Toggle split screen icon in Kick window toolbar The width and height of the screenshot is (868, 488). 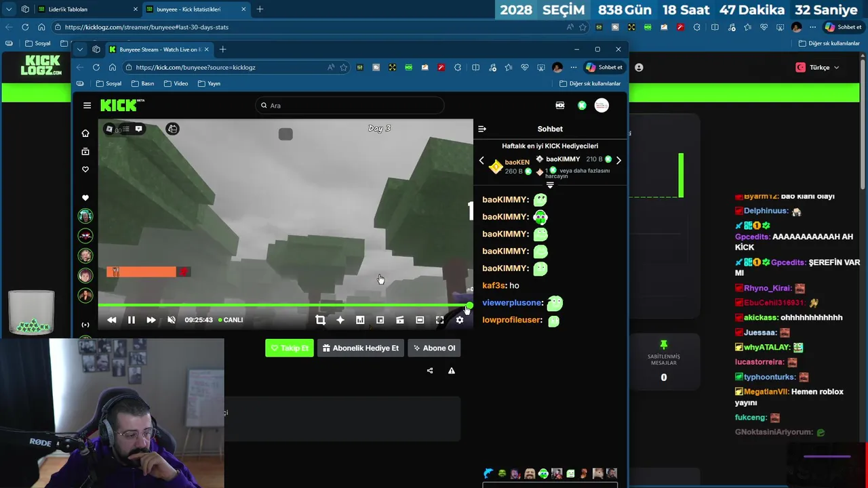click(x=475, y=67)
